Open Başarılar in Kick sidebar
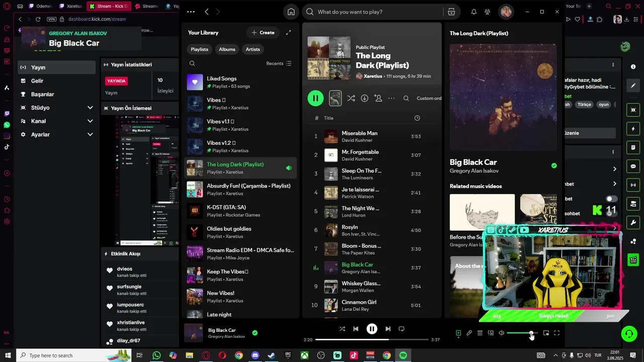Viewport: 644px width, 362px height. (57, 95)
